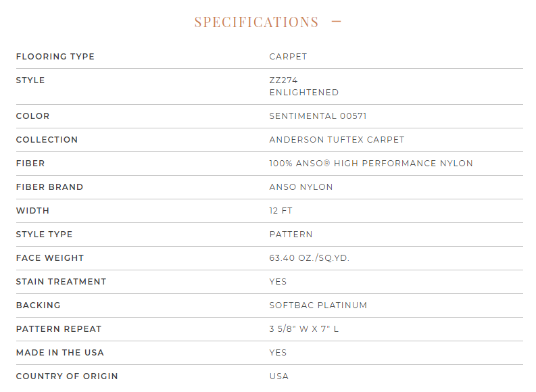Collapse the Specifications section minus icon
This screenshot has height=392, width=536.
pyautogui.click(x=337, y=22)
